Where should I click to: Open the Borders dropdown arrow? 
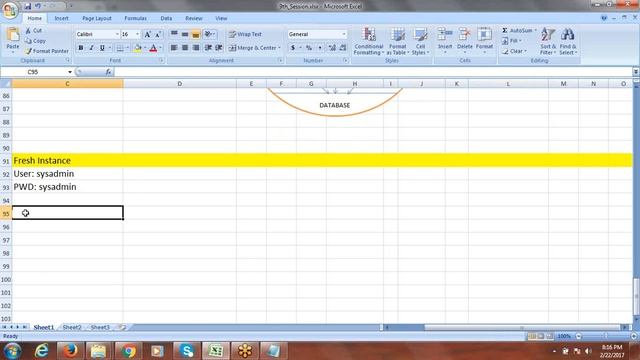tap(127, 48)
